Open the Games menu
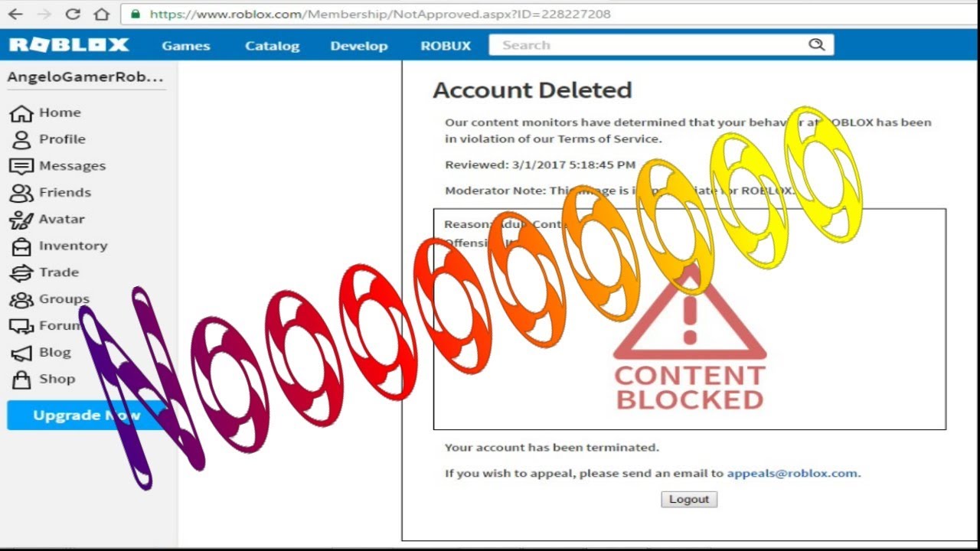The height and width of the screenshot is (551, 980). pyautogui.click(x=185, y=46)
